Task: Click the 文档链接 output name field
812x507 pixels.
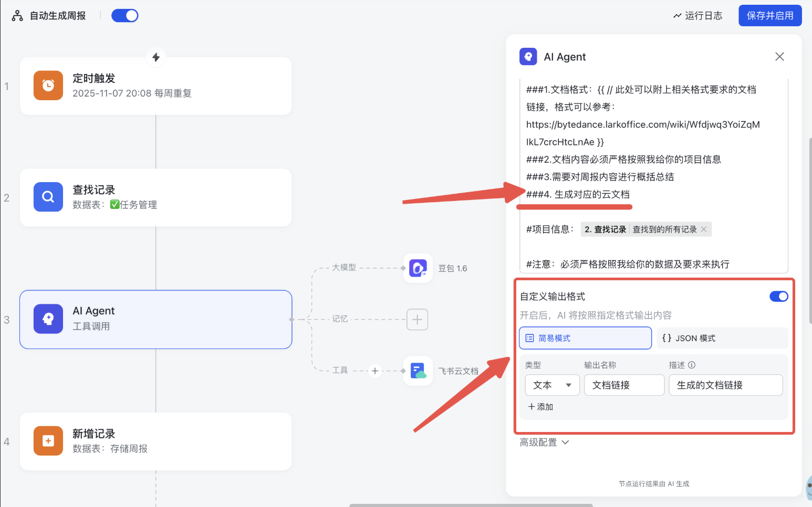Action: (x=624, y=385)
